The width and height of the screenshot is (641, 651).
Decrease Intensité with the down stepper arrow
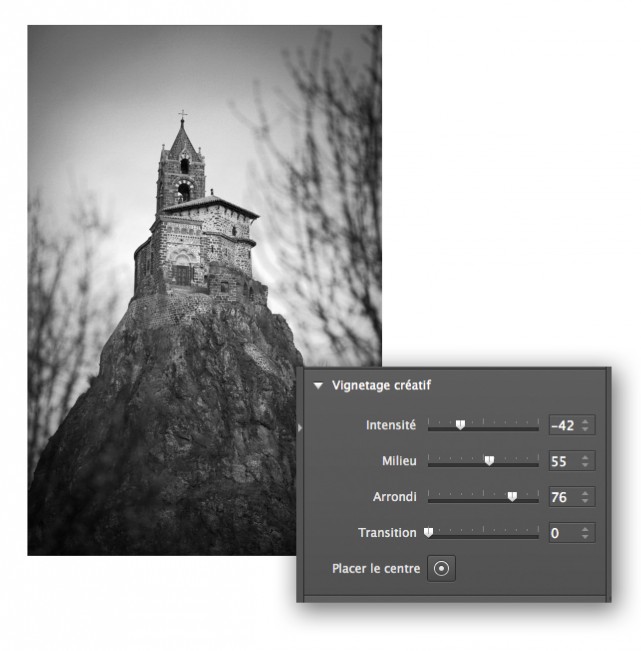pos(585,429)
